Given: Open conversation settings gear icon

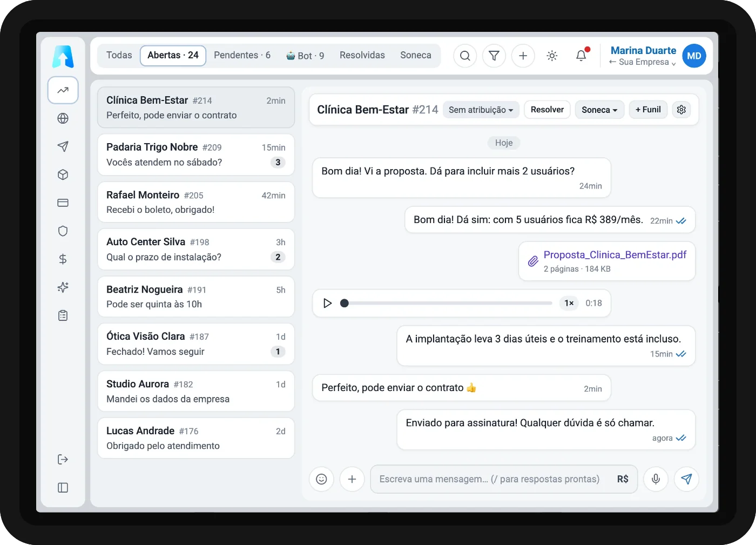Looking at the screenshot, I should coord(681,110).
